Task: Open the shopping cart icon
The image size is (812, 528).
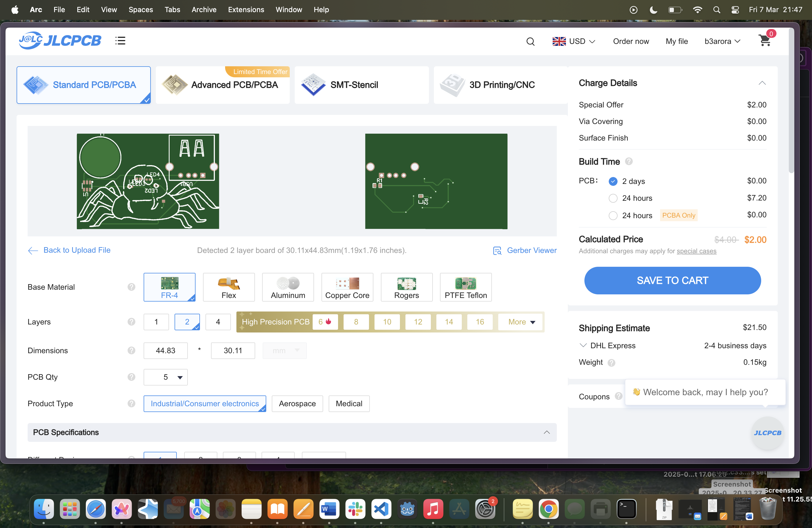Action: (x=764, y=41)
